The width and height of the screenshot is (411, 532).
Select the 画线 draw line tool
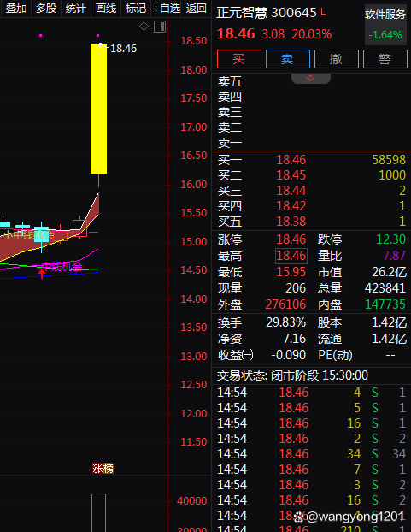(106, 9)
